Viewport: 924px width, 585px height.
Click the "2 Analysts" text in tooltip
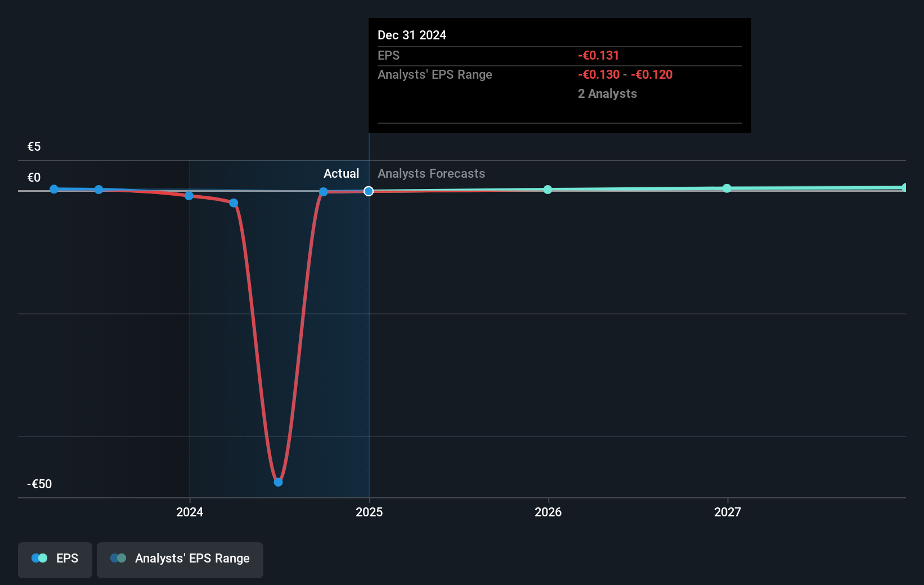point(607,94)
